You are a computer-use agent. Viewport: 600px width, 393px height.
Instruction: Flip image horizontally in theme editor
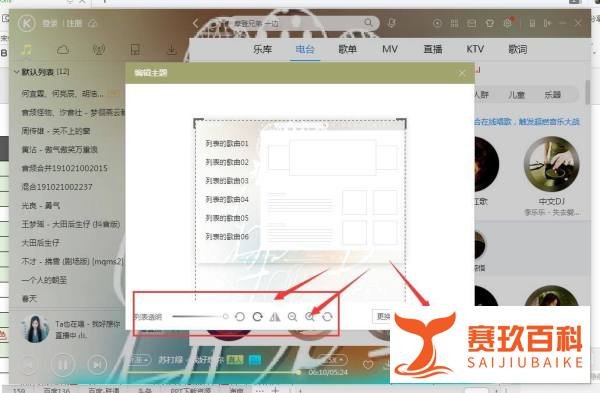pos(275,317)
